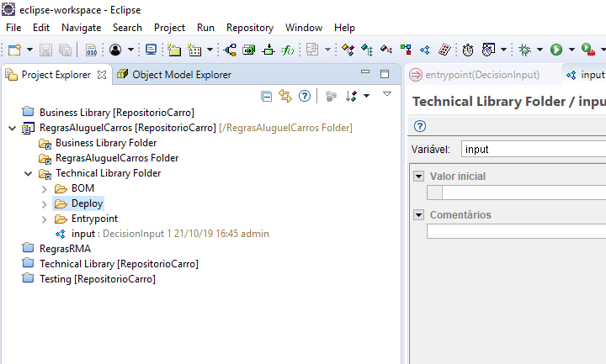
Task: Collapse the RegrasAluguelCarros project node
Action: click(12, 128)
